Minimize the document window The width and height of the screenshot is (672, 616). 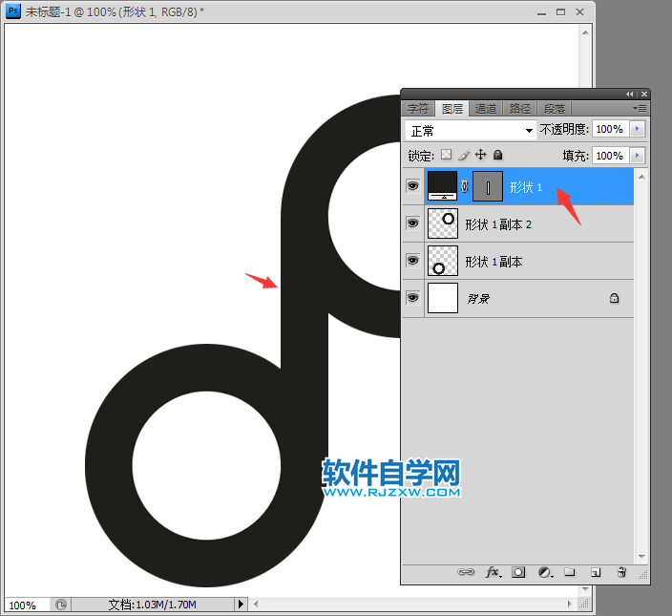[x=542, y=12]
